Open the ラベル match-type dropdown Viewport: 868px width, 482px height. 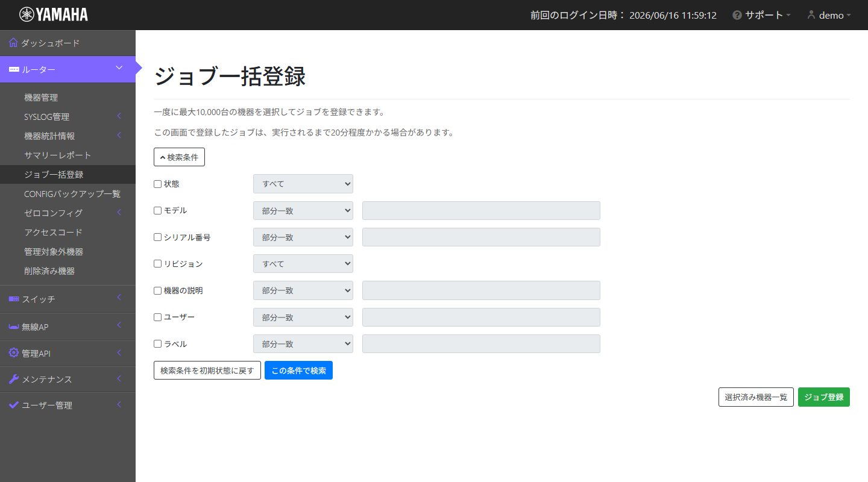pyautogui.click(x=303, y=343)
